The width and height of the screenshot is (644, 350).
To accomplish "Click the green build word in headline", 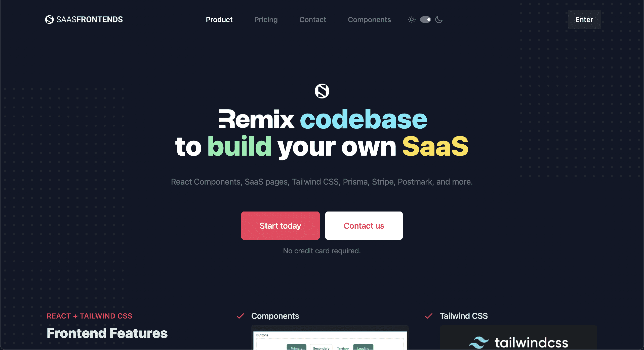I will point(239,146).
